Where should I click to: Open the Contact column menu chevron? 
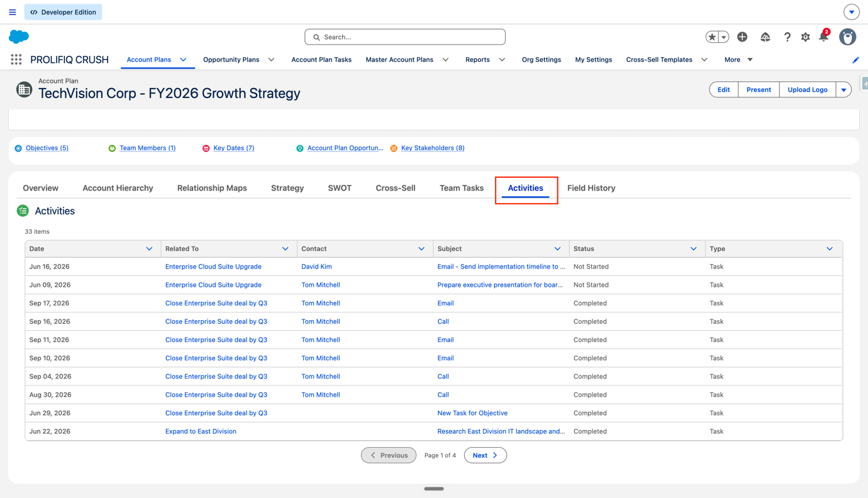[421, 249]
